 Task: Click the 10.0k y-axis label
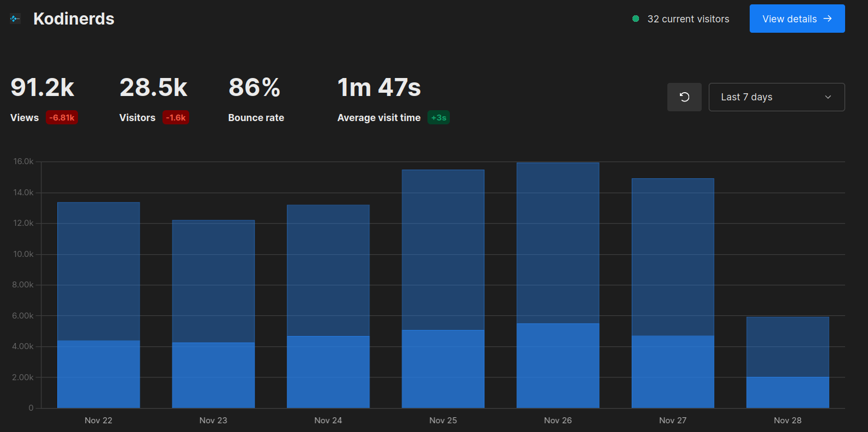pos(23,254)
